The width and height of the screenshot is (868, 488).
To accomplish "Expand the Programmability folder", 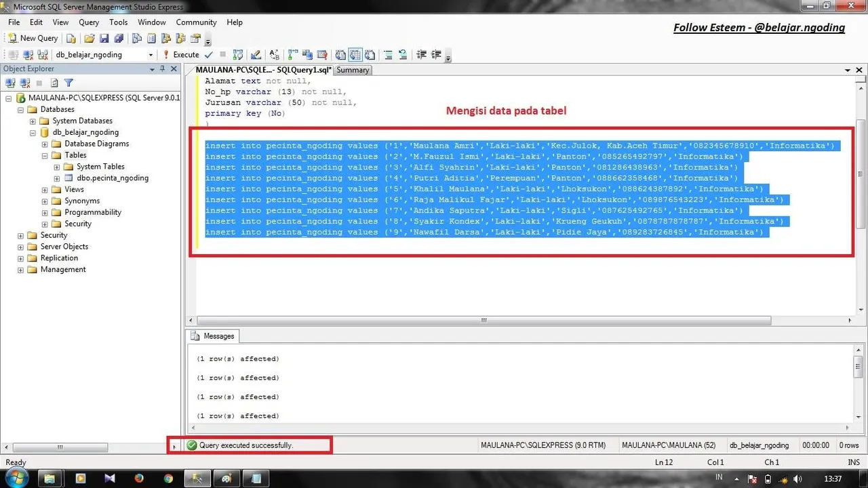I will tap(45, 213).
